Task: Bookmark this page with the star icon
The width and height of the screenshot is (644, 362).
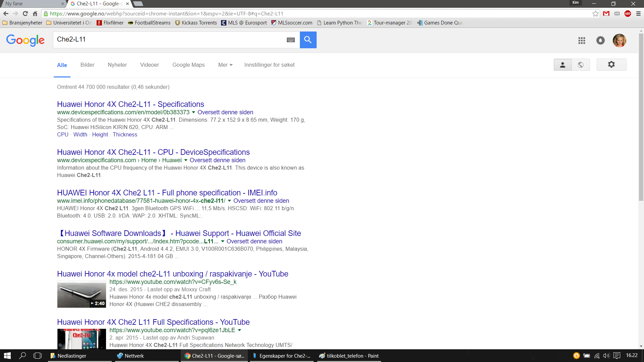Action: (x=595, y=14)
